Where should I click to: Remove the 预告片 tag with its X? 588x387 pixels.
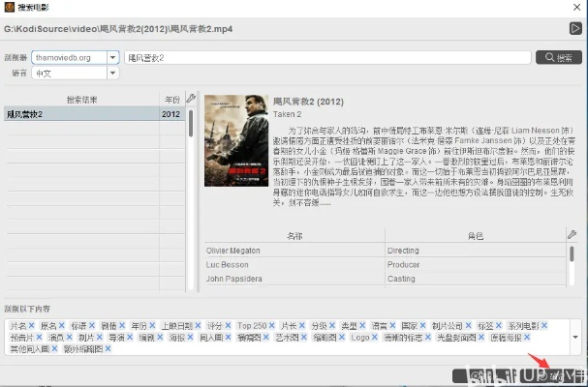[x=39, y=337]
